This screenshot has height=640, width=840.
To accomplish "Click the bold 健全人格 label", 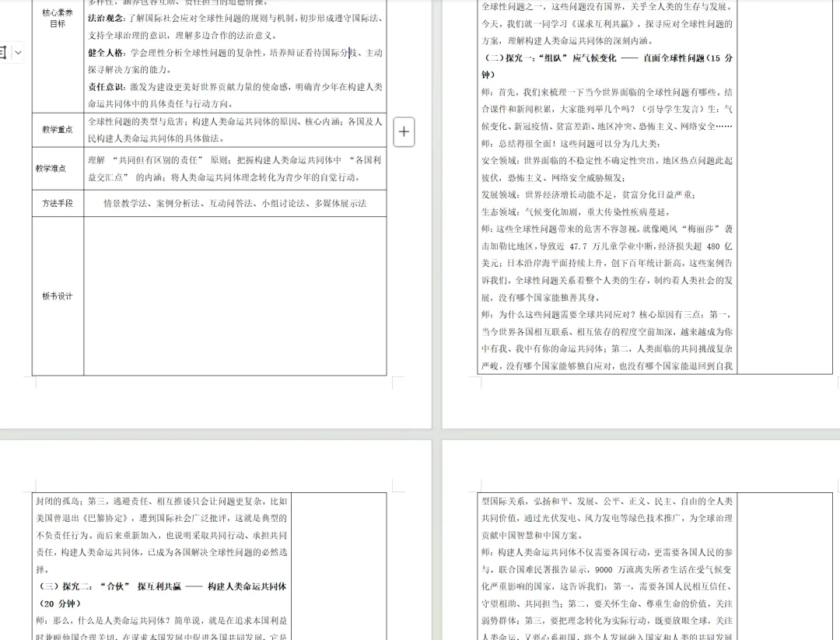I will [106, 52].
